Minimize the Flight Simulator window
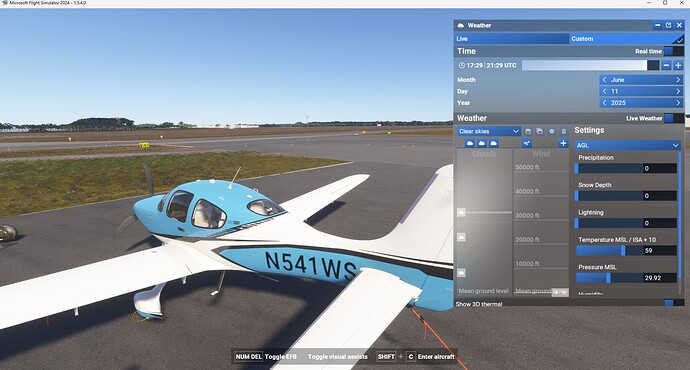Image resolution: width=690 pixels, height=370 pixels. point(649,3)
